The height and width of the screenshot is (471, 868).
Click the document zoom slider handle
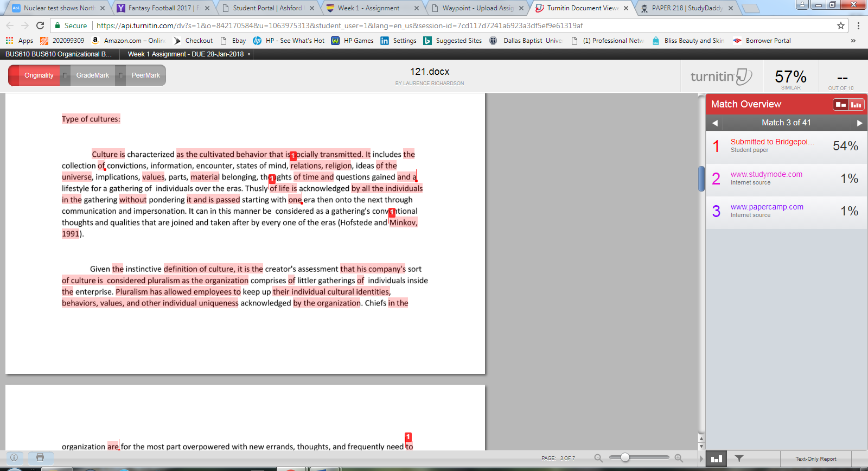pos(625,457)
